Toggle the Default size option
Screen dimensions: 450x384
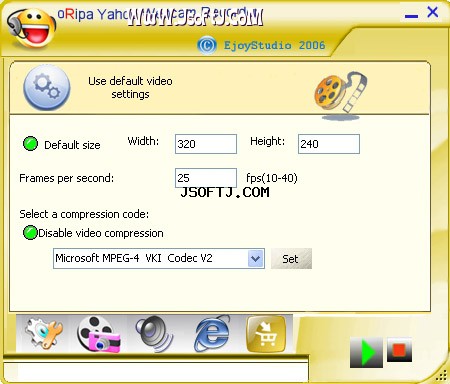30,144
